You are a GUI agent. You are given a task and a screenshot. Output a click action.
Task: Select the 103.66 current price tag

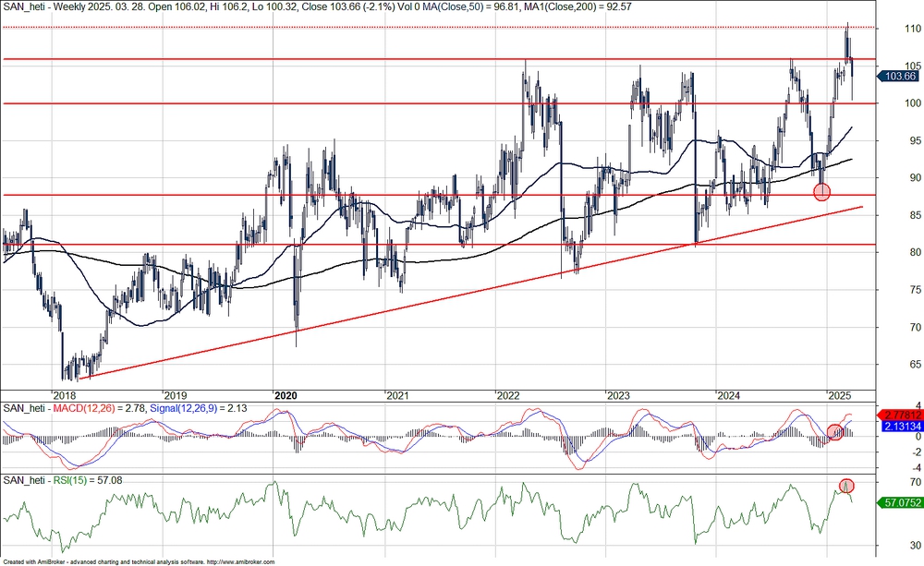pos(898,77)
